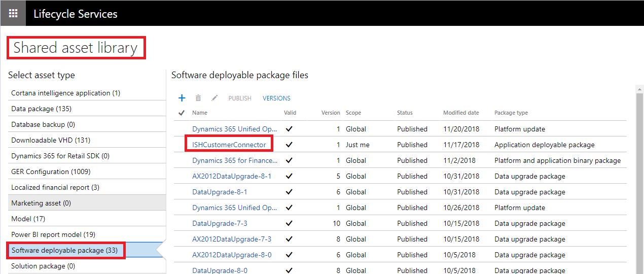Open the VERSIONS button

pos(276,98)
